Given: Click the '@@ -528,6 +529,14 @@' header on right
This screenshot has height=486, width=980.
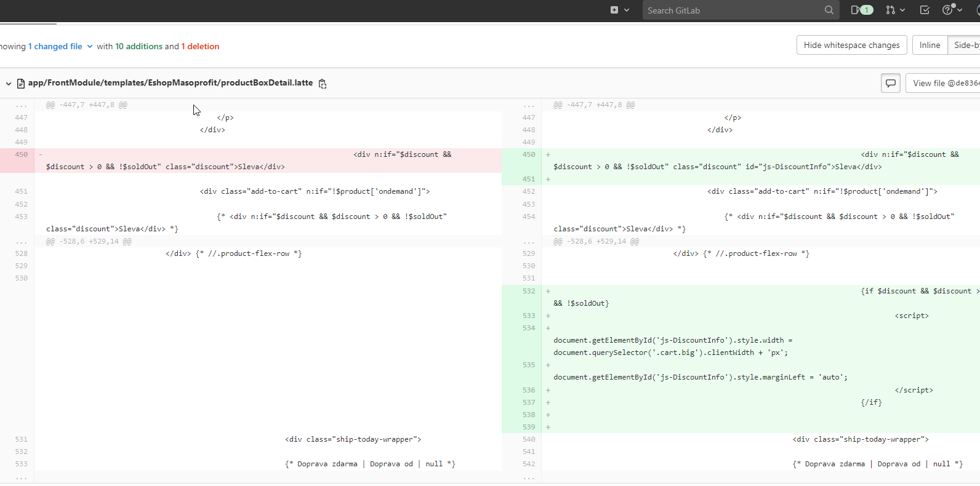Looking at the screenshot, I should tap(596, 241).
